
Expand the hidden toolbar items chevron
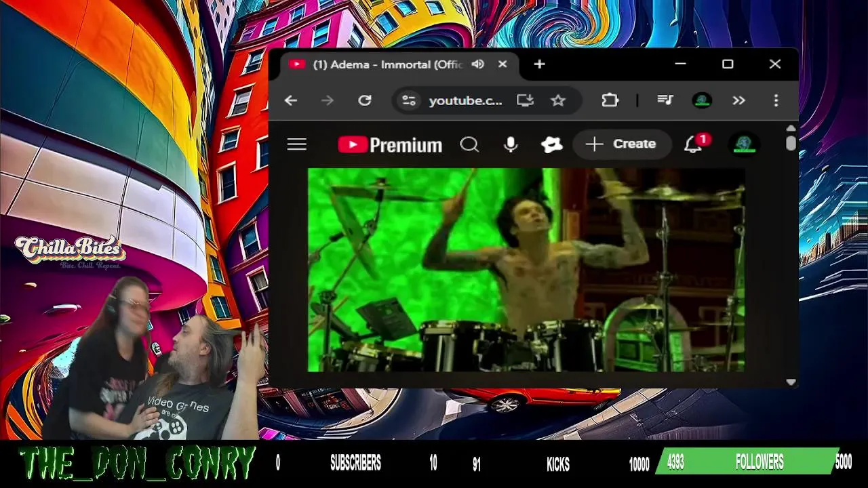(738, 100)
